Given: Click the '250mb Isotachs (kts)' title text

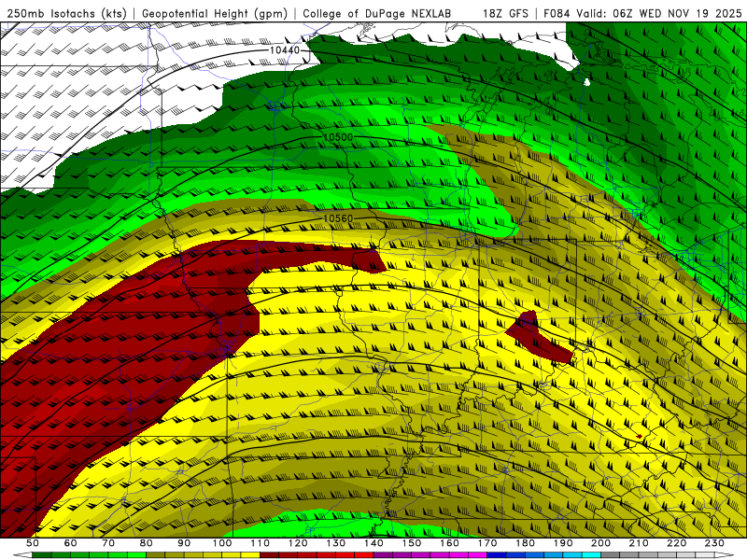Looking at the screenshot, I should click(x=66, y=14).
